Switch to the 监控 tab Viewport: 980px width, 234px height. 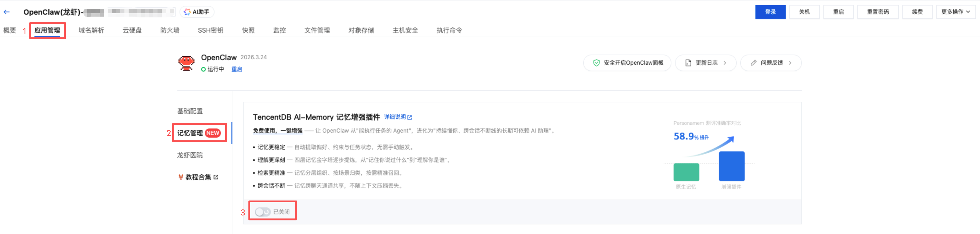coord(279,30)
